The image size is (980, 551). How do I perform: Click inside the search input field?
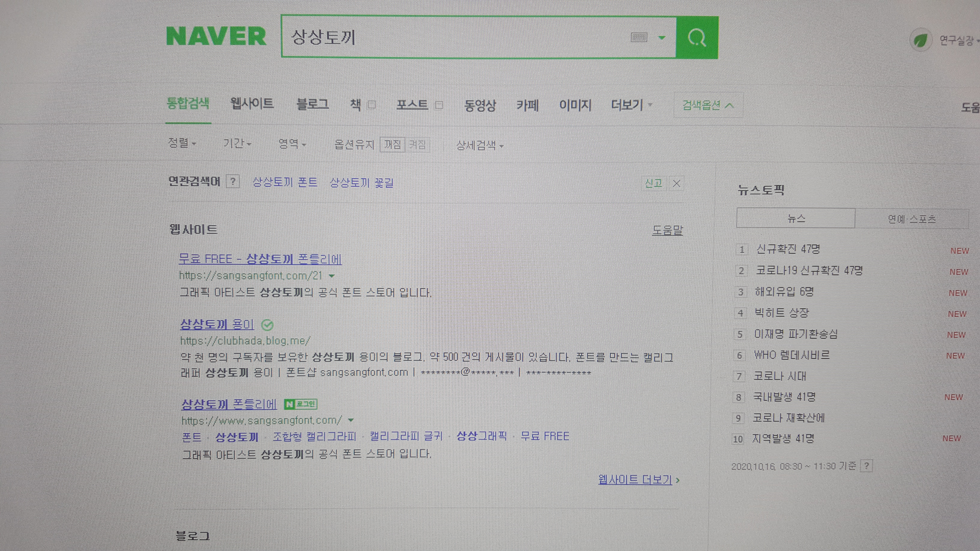[x=456, y=37]
